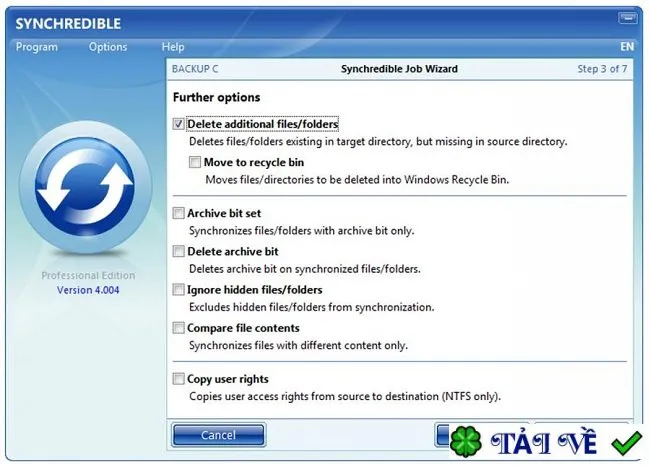Screen dimensions: 650x465
Task: Open the Program menu
Action: [36, 47]
